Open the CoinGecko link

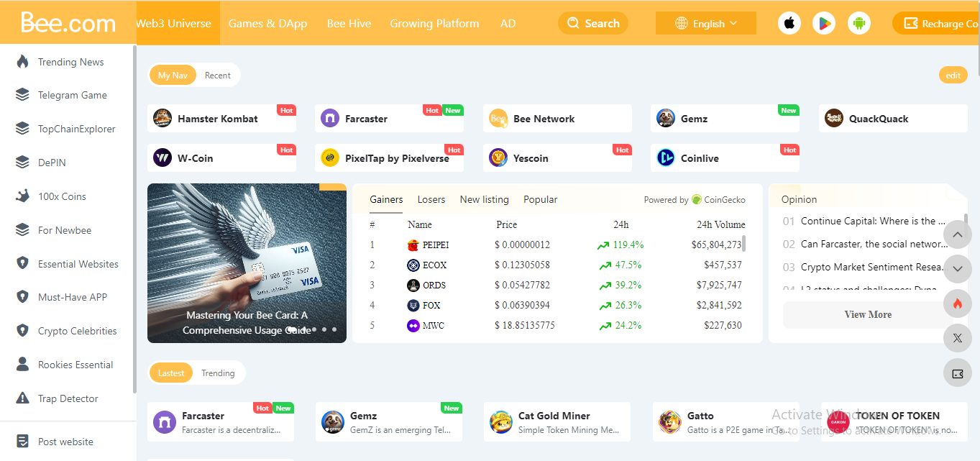[718, 199]
